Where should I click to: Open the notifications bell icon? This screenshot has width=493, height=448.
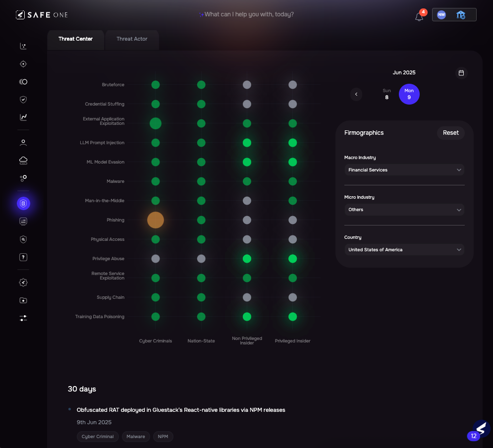pos(419,16)
